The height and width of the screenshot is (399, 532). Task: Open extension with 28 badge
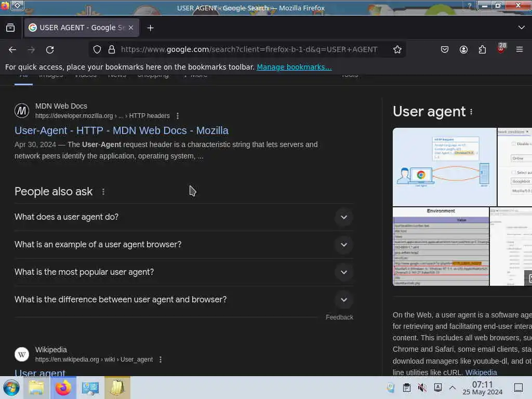tap(501, 48)
